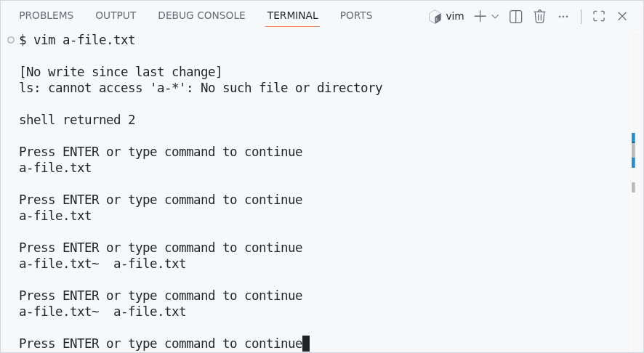
Task: Switch to the PROBLEMS tab
Action: pos(47,15)
